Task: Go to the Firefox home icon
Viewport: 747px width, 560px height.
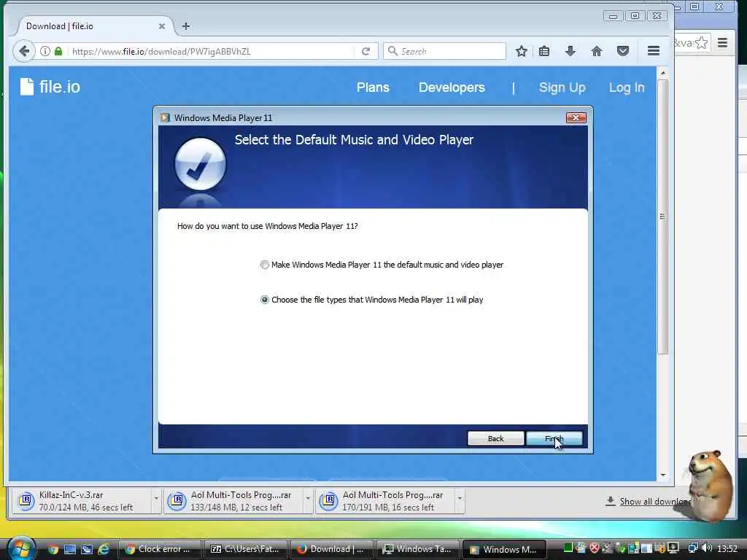Action: 597,51
